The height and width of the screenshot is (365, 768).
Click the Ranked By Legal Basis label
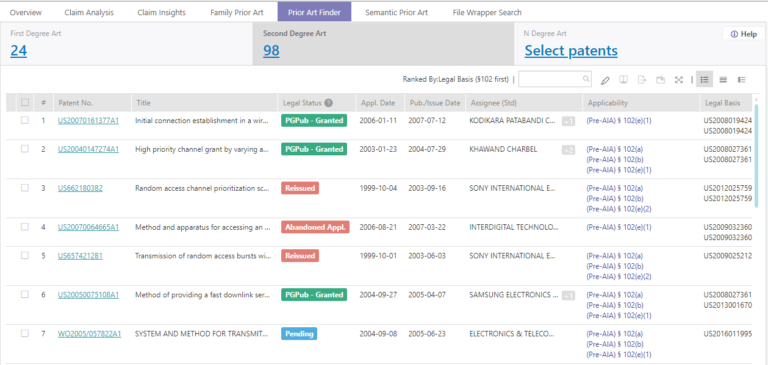pos(456,79)
